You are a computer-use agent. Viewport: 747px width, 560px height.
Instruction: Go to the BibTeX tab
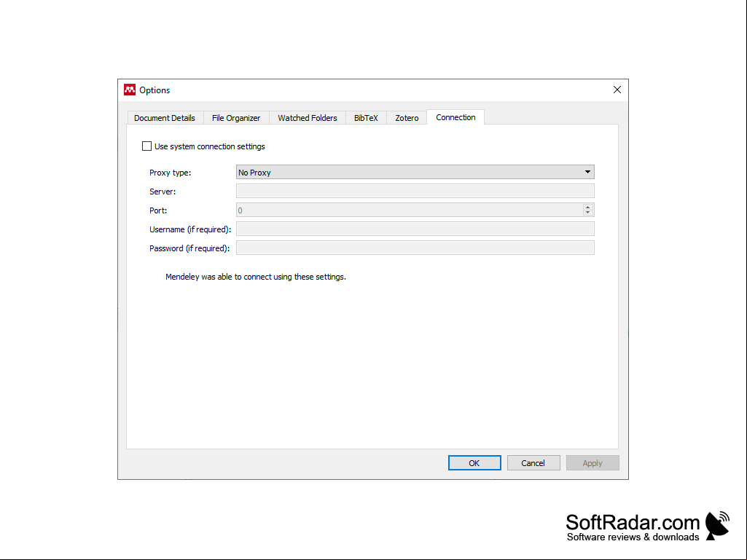click(x=366, y=118)
